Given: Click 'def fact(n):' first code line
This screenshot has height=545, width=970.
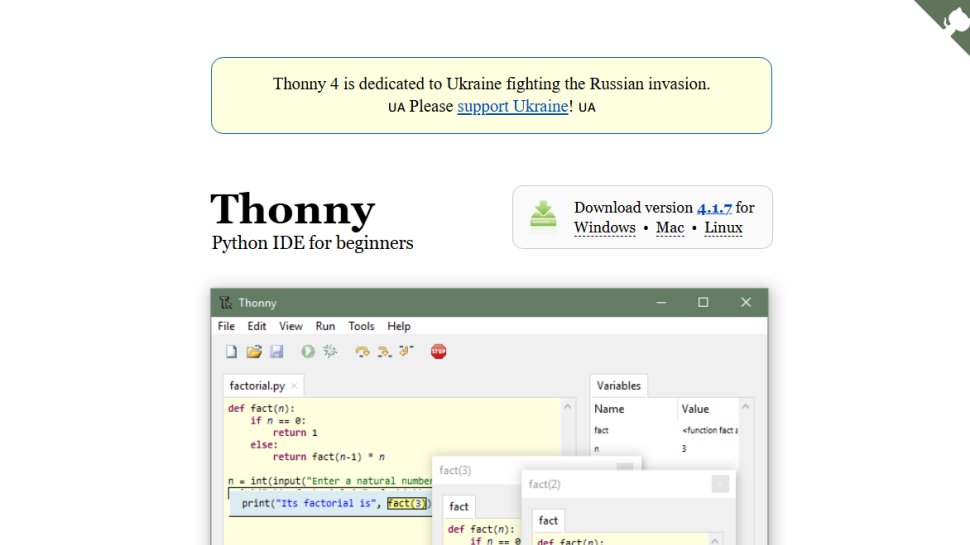Looking at the screenshot, I should [261, 408].
